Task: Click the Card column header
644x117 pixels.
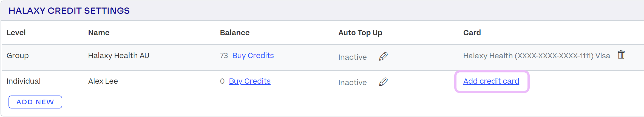Action: click(x=472, y=33)
